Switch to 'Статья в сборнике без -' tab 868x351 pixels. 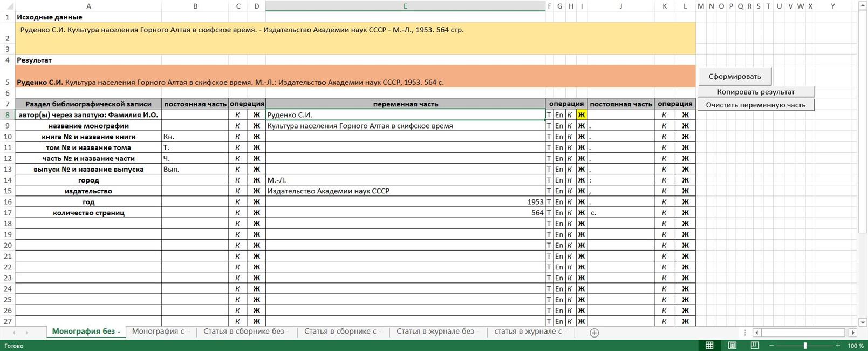pos(246,332)
